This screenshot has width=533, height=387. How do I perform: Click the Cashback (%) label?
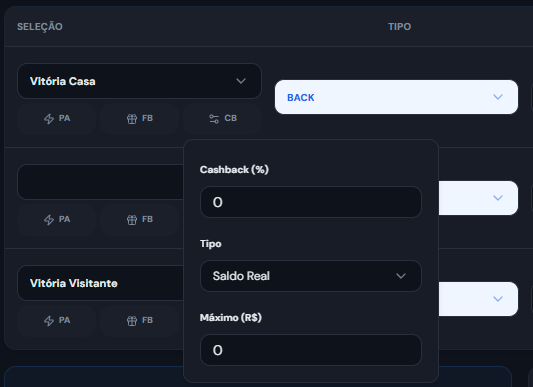click(234, 169)
